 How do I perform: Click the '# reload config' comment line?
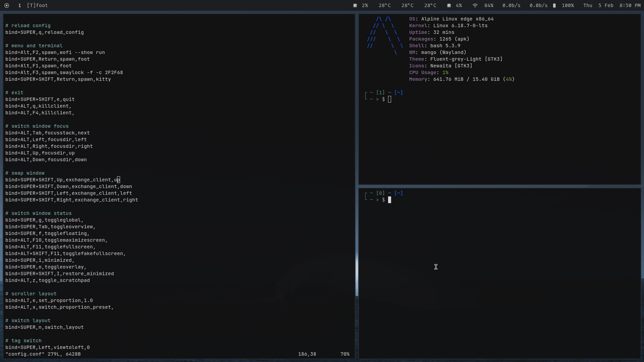[28, 26]
